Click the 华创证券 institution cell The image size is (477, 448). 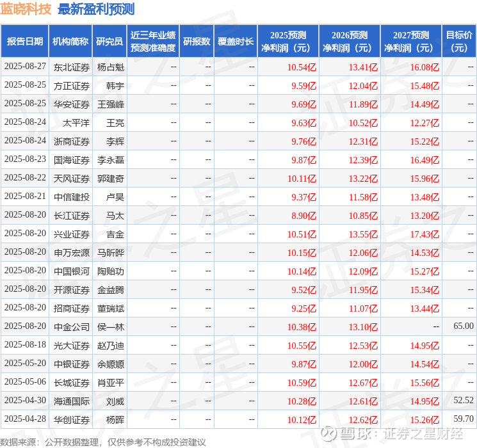tap(72, 420)
